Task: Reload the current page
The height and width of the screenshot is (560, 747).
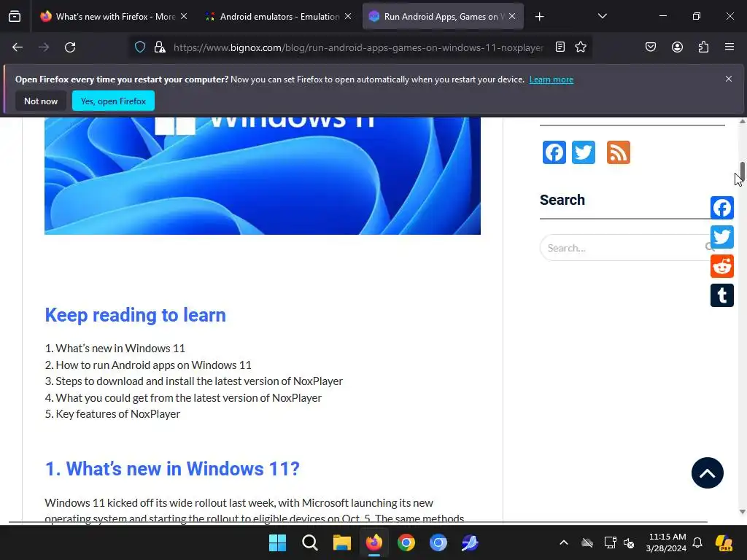Action: 70,47
